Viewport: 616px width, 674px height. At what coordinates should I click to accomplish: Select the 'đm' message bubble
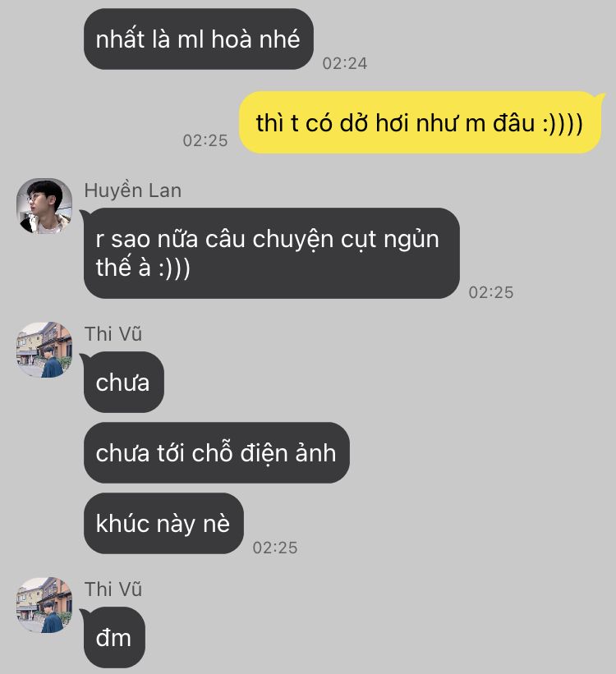(x=114, y=637)
